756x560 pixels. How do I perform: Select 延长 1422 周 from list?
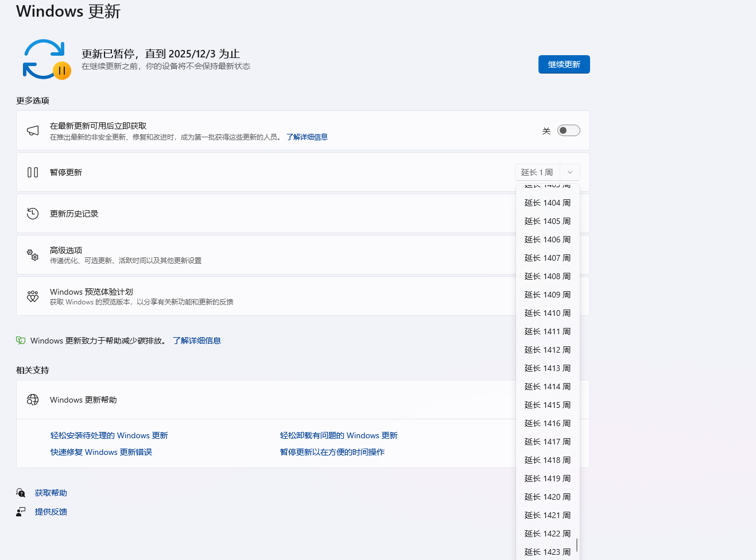click(x=548, y=534)
